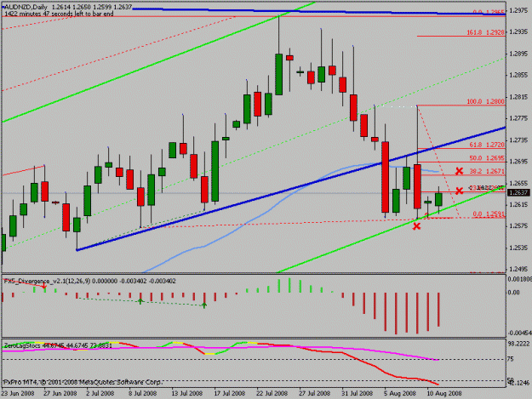The image size is (532, 399).
Task: Click the 98.2222 scale value in the stochastic panel
Action: coord(518,344)
